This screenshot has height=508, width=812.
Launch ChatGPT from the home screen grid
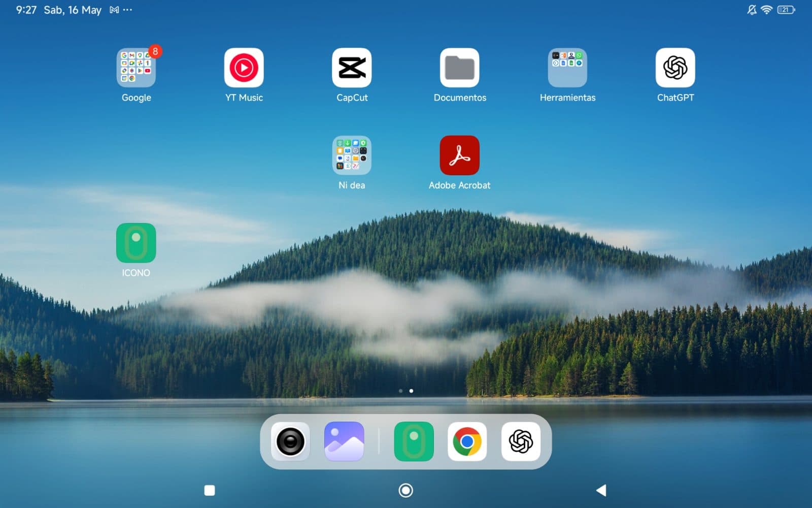click(x=675, y=68)
